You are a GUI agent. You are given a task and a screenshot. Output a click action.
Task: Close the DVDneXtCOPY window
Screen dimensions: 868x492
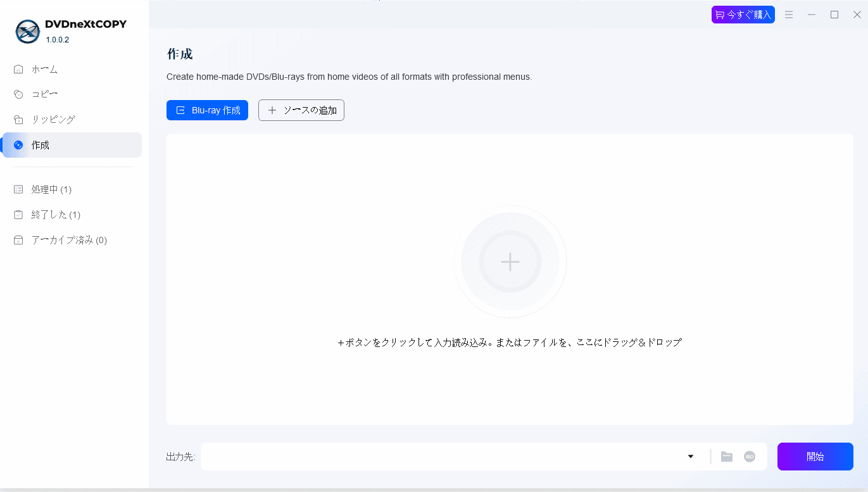[857, 15]
